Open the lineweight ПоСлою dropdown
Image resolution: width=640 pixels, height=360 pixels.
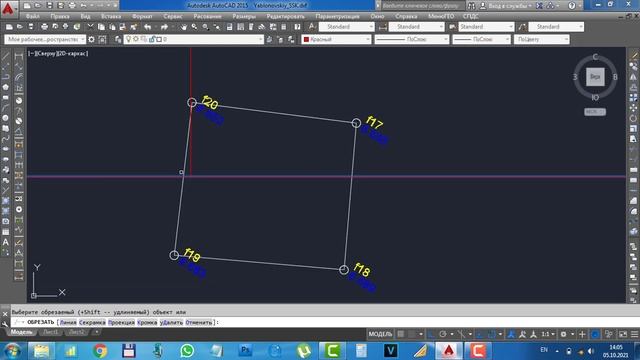tap(482, 39)
